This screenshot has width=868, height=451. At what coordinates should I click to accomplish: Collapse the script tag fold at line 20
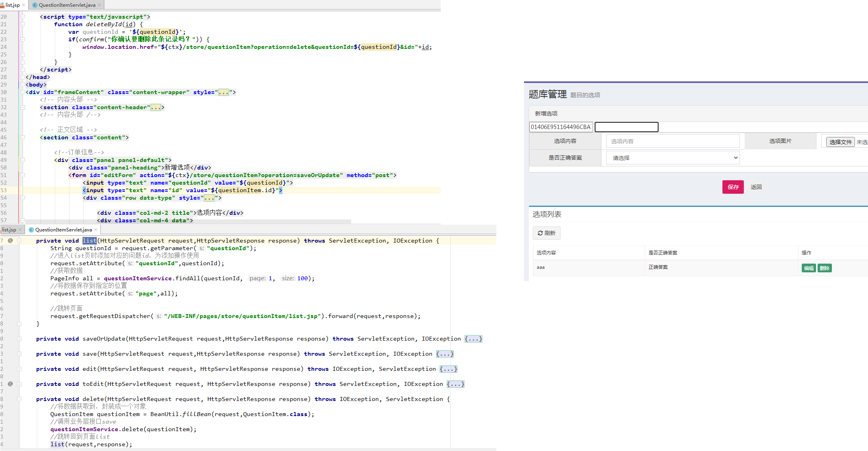point(23,17)
